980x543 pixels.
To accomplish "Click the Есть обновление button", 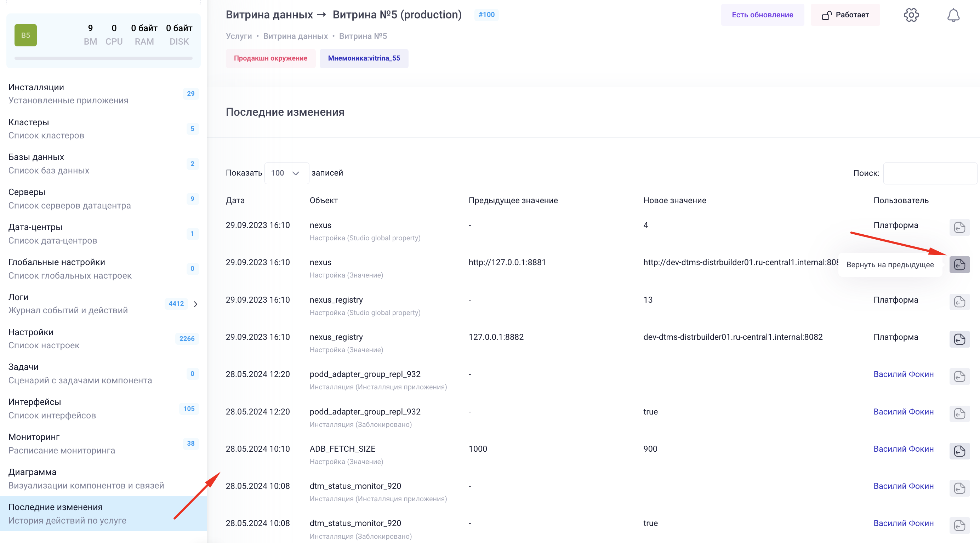I will pyautogui.click(x=762, y=15).
